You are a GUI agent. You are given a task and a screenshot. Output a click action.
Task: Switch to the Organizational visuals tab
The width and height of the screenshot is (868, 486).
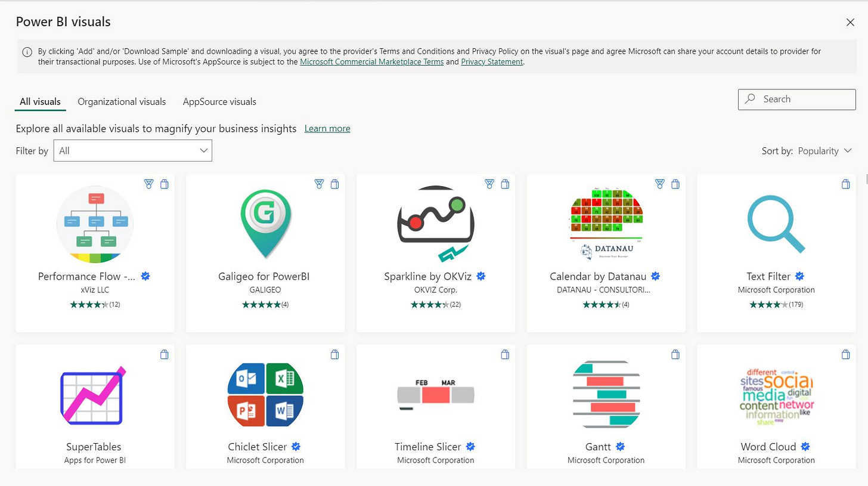(x=122, y=102)
